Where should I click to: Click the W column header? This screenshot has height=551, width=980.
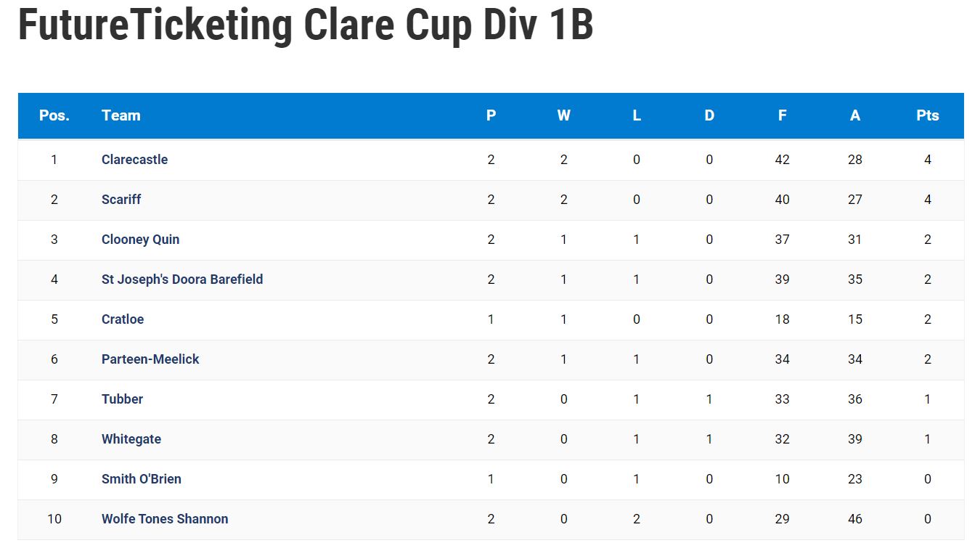click(x=564, y=115)
